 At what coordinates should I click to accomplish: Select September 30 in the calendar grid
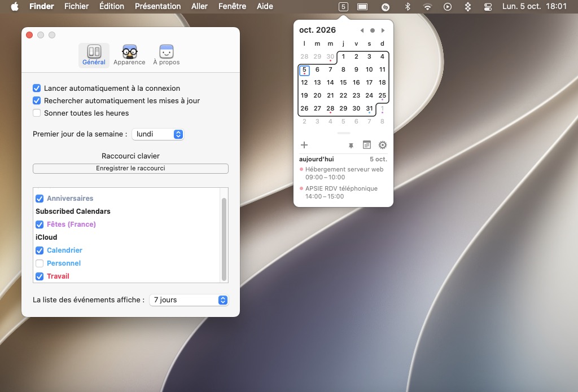point(330,57)
